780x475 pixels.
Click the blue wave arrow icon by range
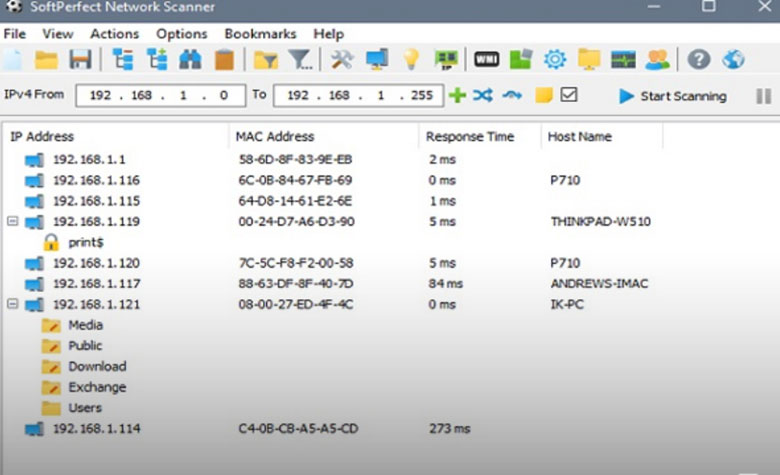pos(512,95)
